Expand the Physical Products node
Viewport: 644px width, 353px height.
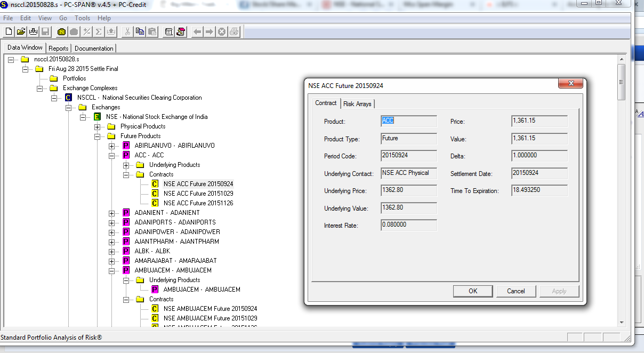pyautogui.click(x=97, y=126)
